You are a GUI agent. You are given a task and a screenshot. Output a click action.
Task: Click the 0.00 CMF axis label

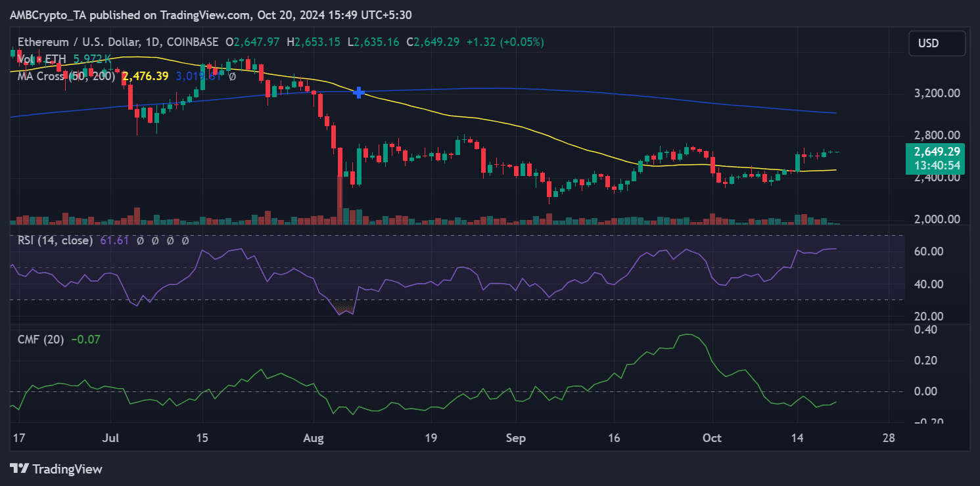[x=926, y=391]
